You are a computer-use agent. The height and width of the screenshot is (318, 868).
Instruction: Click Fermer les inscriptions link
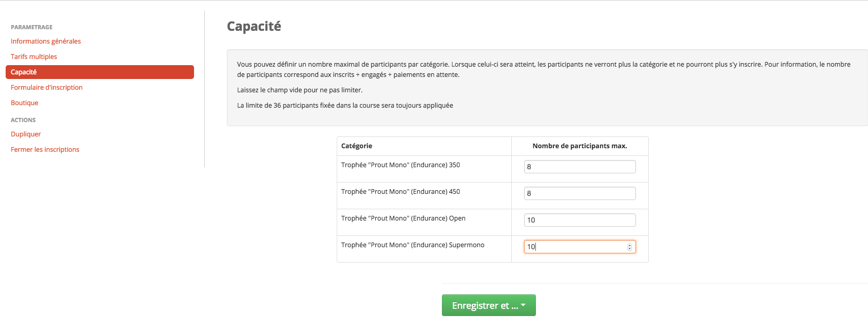[x=45, y=150]
